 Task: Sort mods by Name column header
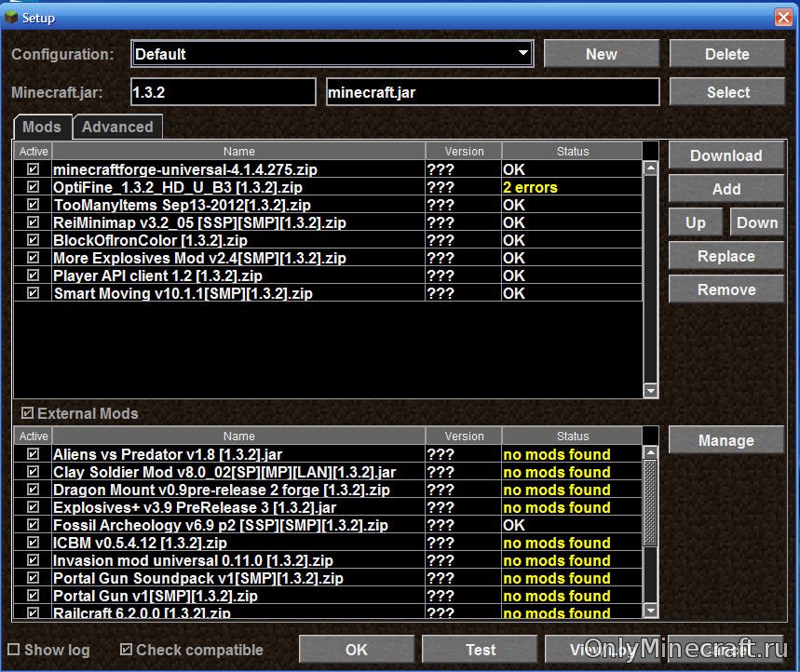pyautogui.click(x=238, y=151)
